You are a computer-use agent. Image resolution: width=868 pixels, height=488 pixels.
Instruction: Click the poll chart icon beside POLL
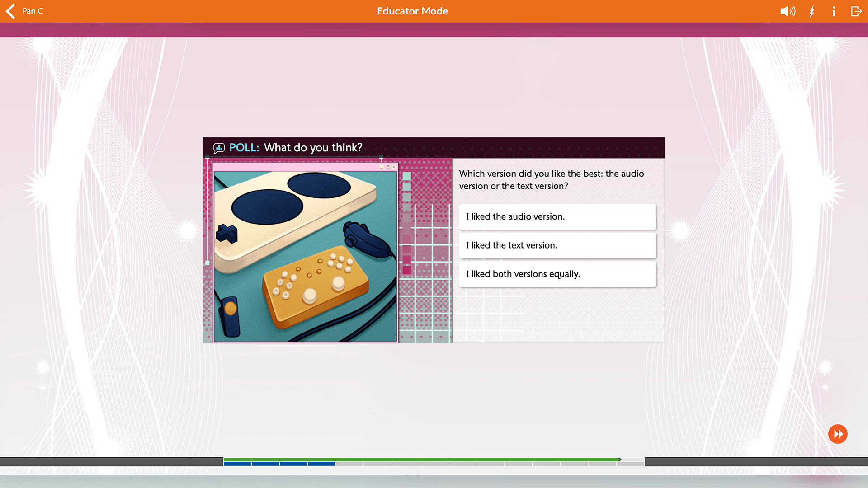pyautogui.click(x=219, y=148)
